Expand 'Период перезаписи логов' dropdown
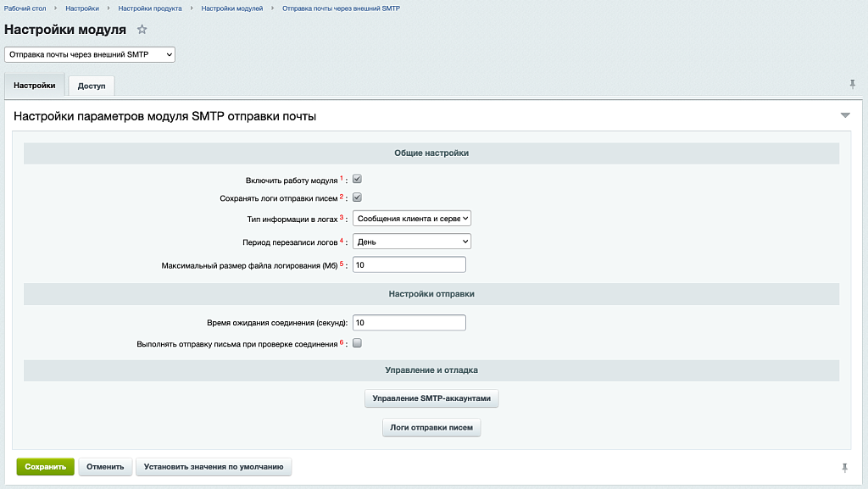 pos(411,242)
